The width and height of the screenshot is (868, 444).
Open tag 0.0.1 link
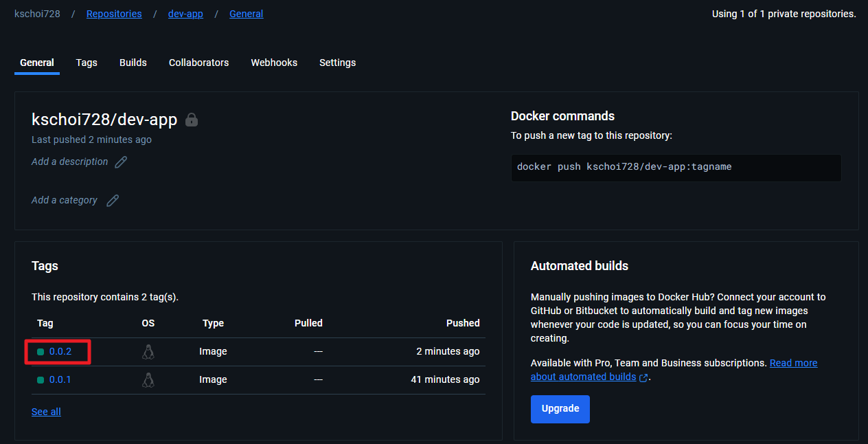coord(60,379)
